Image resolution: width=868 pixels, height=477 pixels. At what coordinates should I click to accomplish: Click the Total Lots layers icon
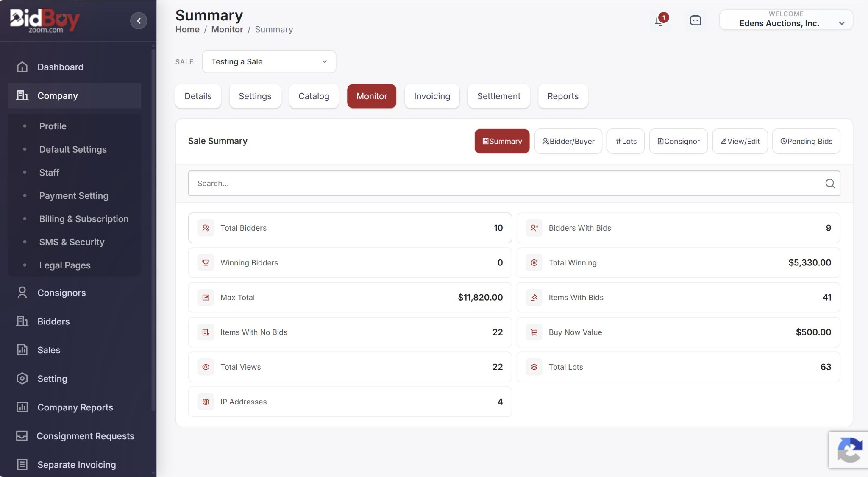[x=534, y=367]
